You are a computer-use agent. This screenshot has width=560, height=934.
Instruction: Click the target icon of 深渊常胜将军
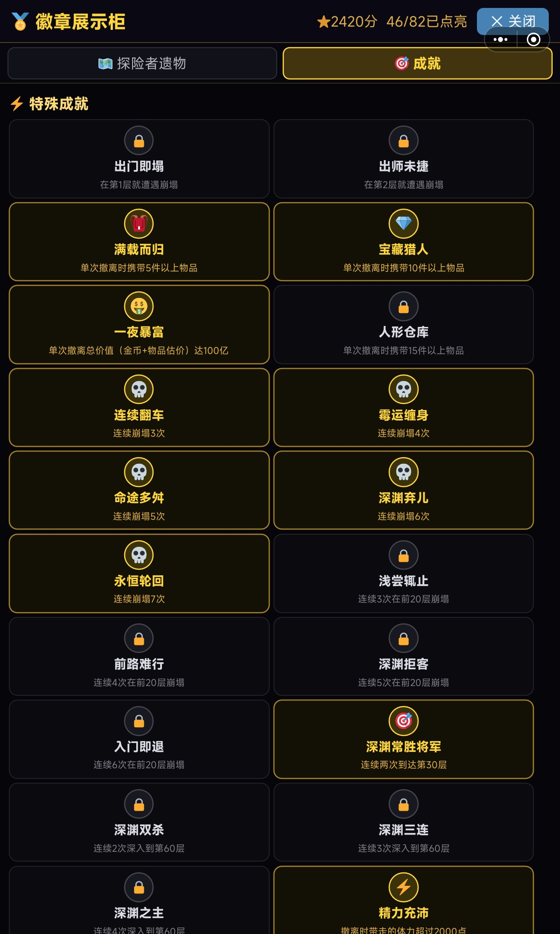[x=404, y=721]
